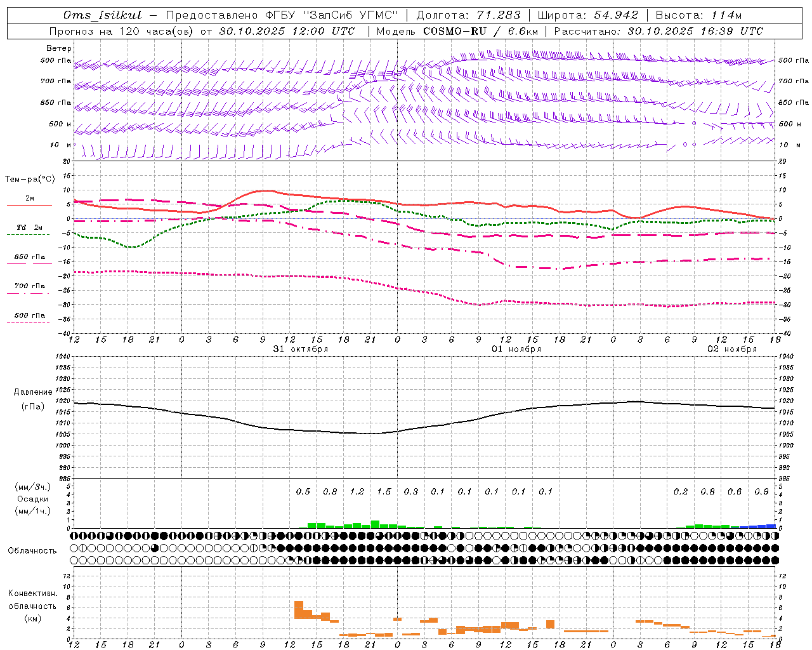Click the 10 м wind level label on left

click(x=61, y=145)
